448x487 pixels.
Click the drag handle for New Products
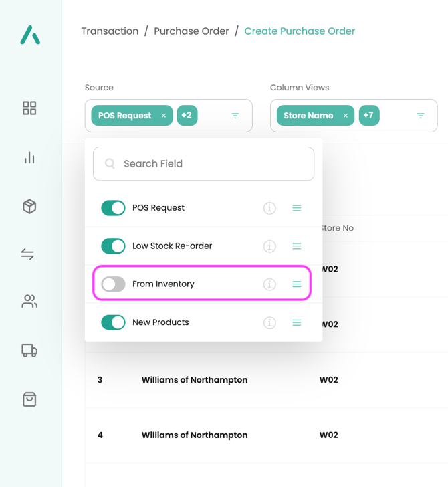point(297,322)
